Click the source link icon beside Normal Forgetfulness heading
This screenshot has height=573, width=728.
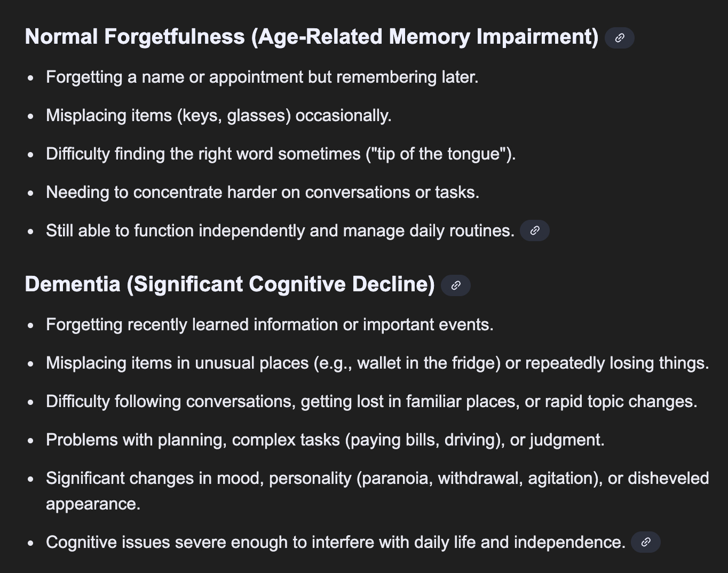(619, 38)
